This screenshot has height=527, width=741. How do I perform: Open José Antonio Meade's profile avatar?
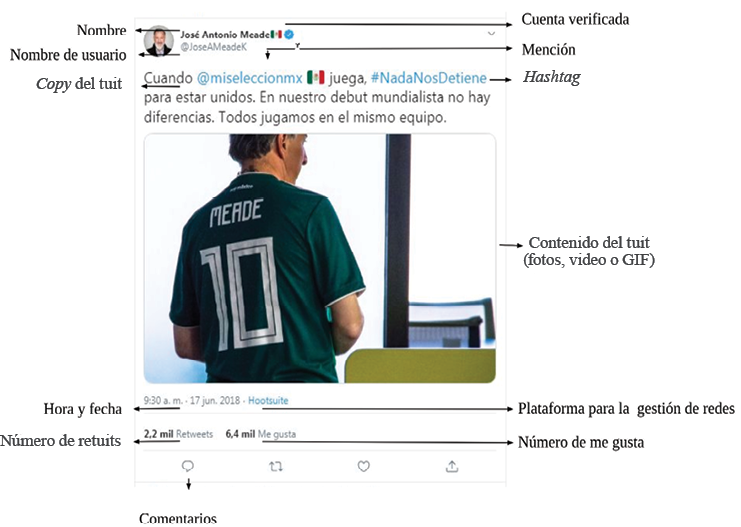pos(158,41)
